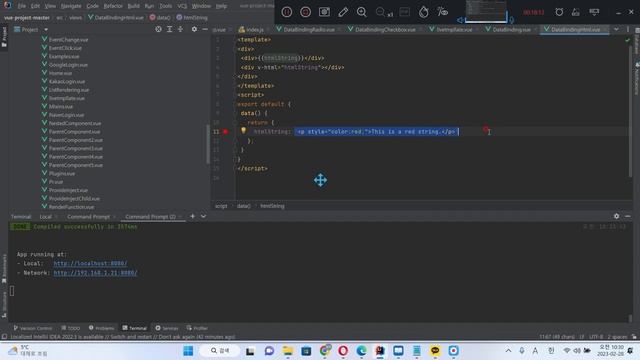The image size is (640, 360).
Task: Open Profiler tool window
Action: click(197, 328)
